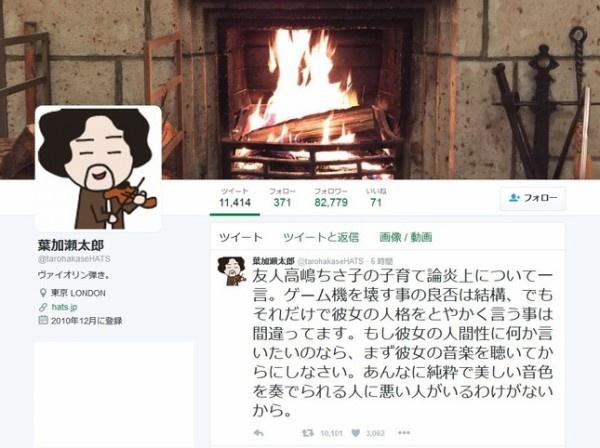The height and width of the screenshot is (448, 600).
Task: Like the tweet with the heart icon
Action: 356,433
